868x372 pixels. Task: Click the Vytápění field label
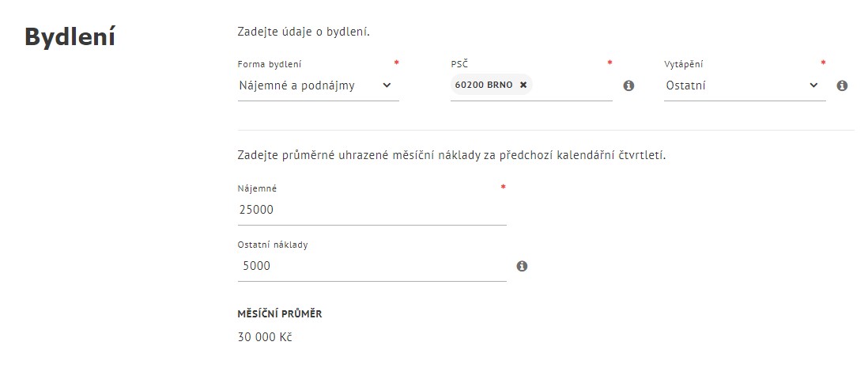[684, 64]
